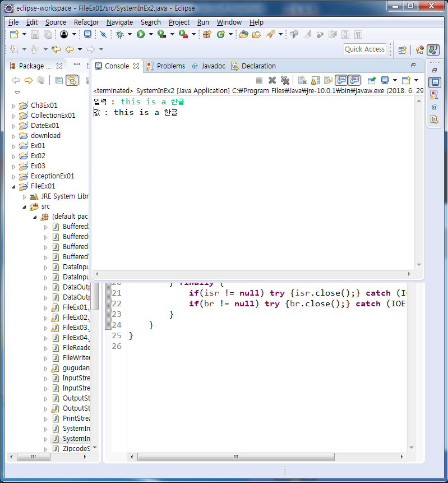Run the program with green play icon

point(141,35)
